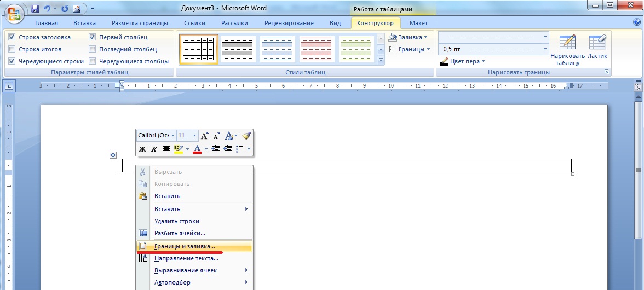Click table move handle icon

coord(113,155)
